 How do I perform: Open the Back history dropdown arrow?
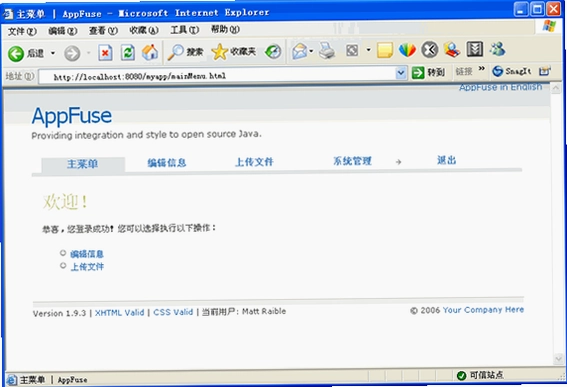point(53,53)
